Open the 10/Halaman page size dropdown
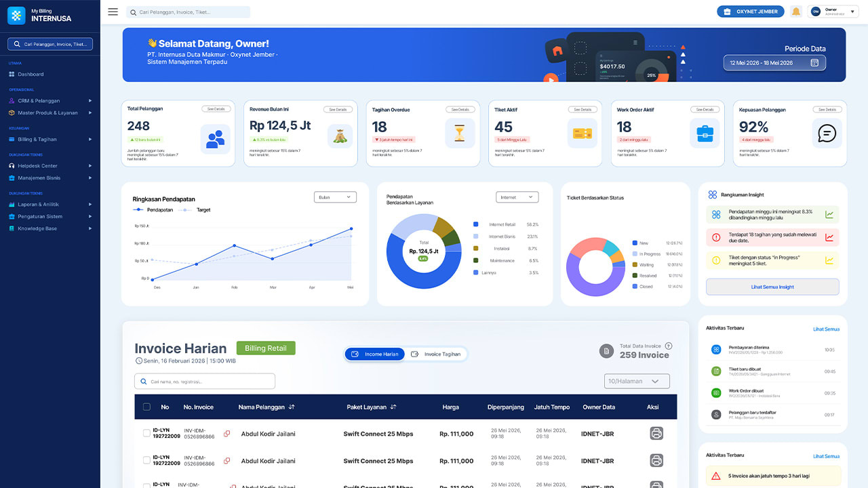The width and height of the screenshot is (868, 488). point(637,382)
